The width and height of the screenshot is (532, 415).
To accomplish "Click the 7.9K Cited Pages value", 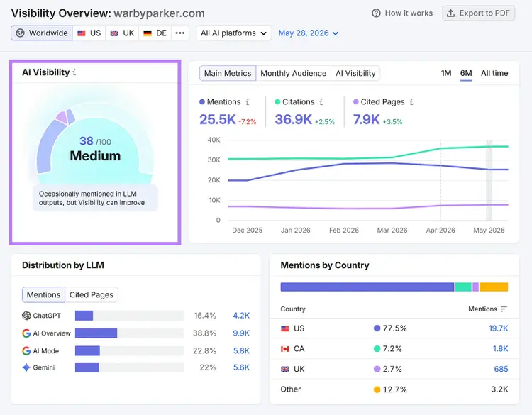I will [366, 119].
